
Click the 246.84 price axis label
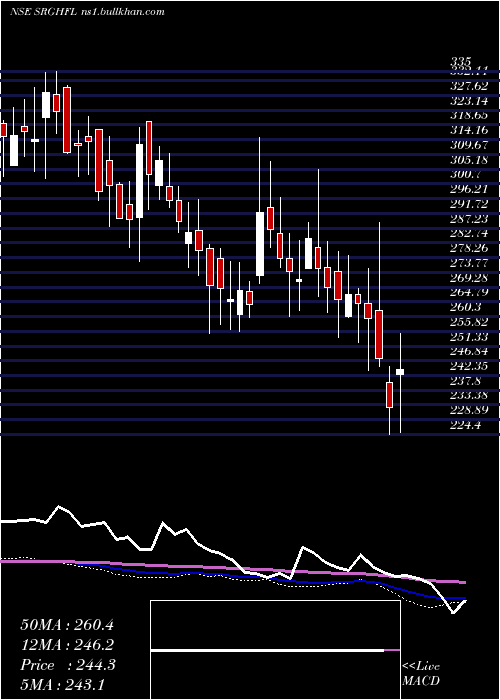click(469, 352)
